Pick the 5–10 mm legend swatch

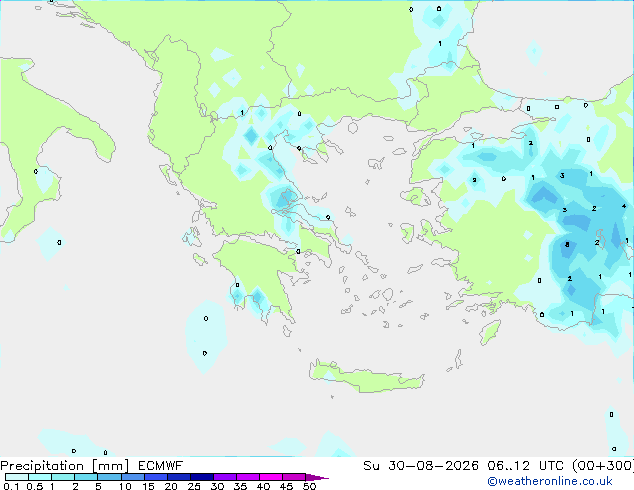click(109, 477)
